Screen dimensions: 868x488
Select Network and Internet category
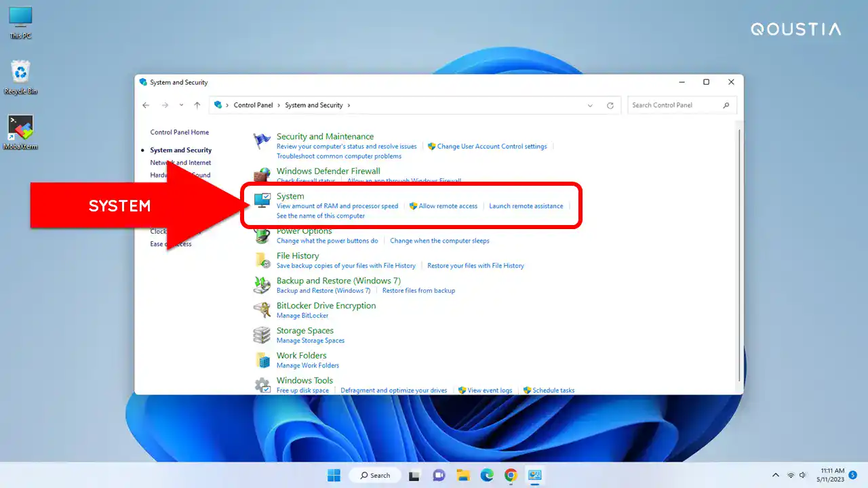[x=180, y=163]
